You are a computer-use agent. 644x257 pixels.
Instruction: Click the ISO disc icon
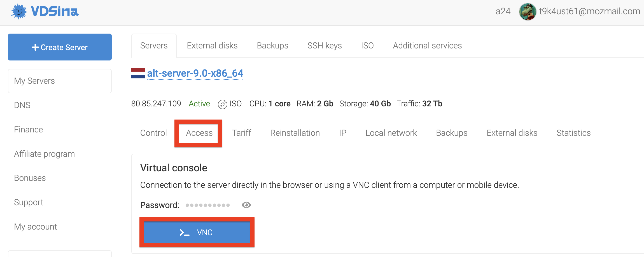pyautogui.click(x=222, y=104)
